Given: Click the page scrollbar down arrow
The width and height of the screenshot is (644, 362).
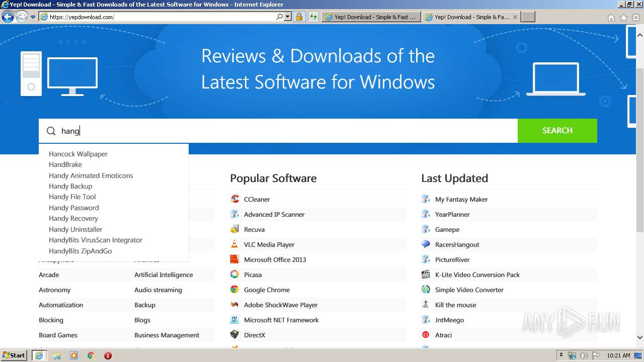Looking at the screenshot, I should tap(640, 338).
